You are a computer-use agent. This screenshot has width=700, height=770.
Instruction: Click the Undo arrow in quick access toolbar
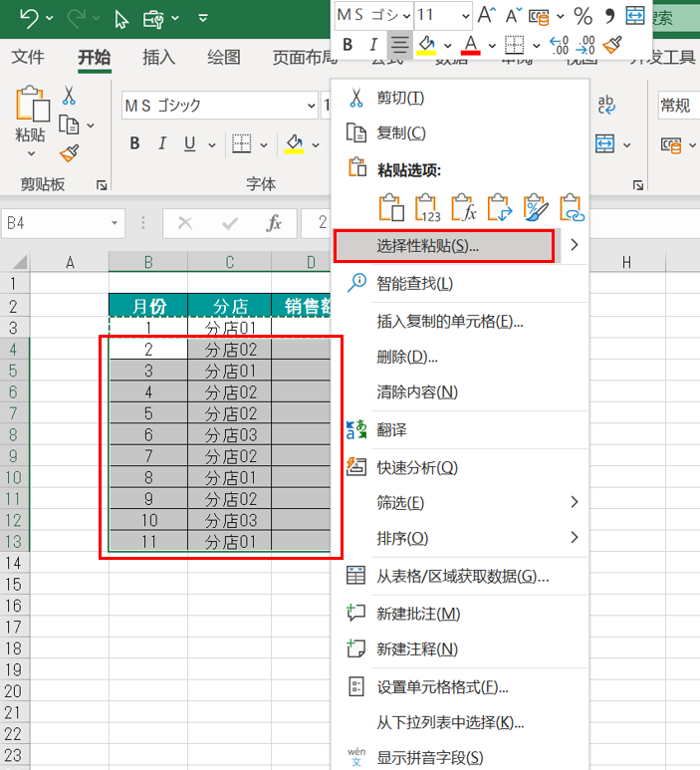pyautogui.click(x=30, y=18)
